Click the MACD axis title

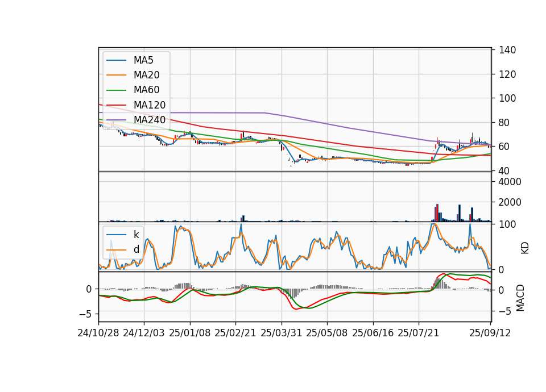pyautogui.click(x=520, y=298)
